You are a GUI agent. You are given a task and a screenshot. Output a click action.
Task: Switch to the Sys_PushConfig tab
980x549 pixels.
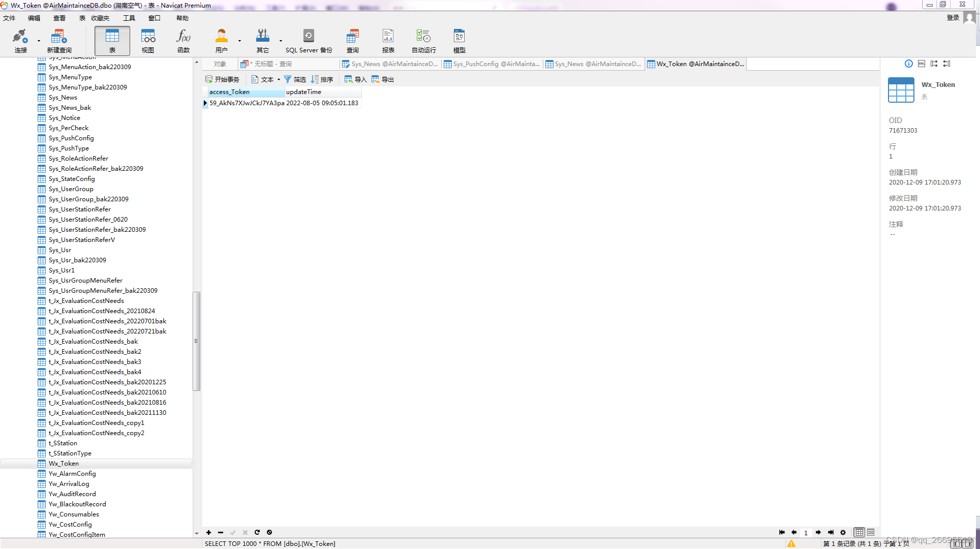pyautogui.click(x=492, y=64)
